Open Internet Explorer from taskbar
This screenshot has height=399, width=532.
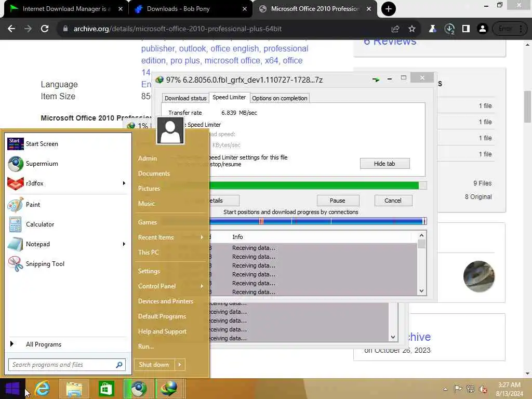pyautogui.click(x=43, y=389)
